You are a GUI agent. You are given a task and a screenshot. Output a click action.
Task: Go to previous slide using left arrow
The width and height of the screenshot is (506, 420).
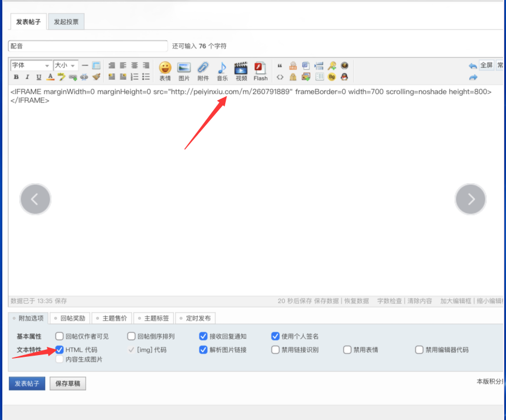[35, 199]
